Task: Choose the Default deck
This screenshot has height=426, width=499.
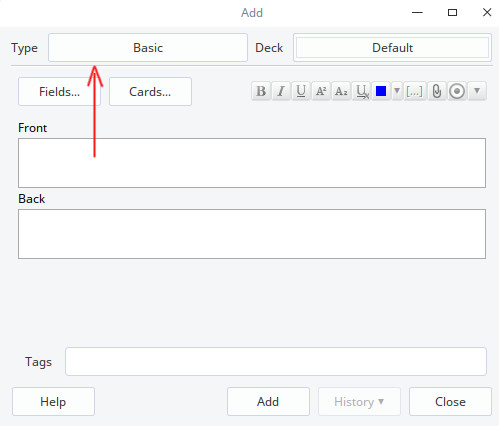Action: pos(392,48)
